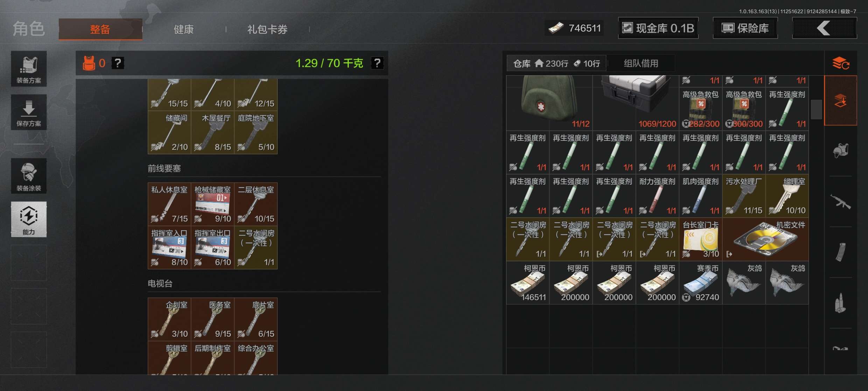Click the 保存方案 save loadout icon
Image resolution: width=868 pixels, height=391 pixels.
click(x=29, y=112)
